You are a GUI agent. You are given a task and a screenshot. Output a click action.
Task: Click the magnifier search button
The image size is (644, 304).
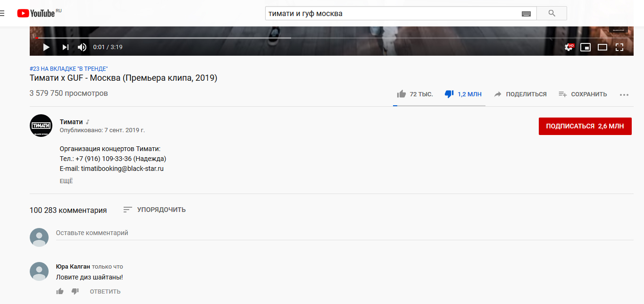(x=552, y=13)
